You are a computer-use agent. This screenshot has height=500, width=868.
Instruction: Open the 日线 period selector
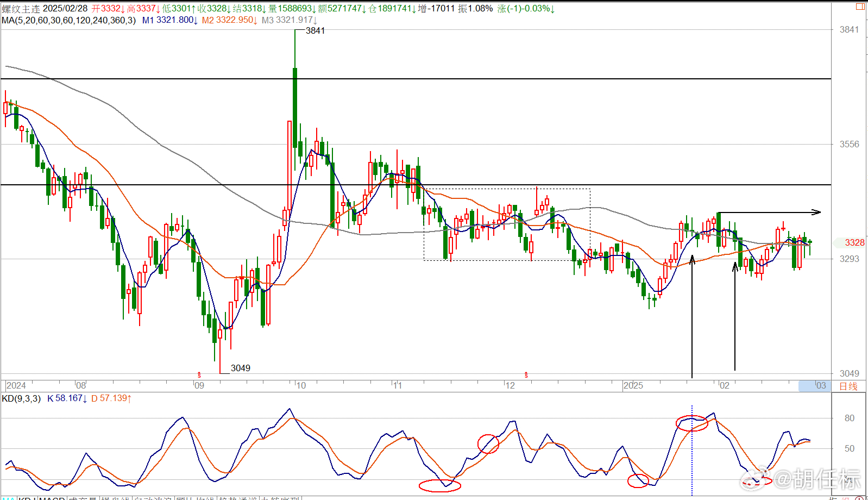(848, 386)
